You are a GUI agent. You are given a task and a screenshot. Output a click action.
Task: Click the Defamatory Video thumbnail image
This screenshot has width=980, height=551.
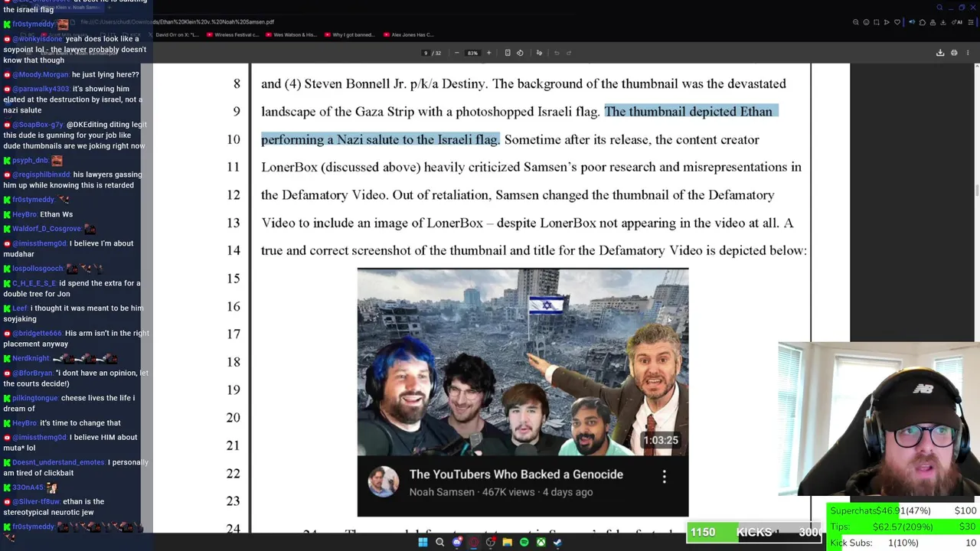(x=523, y=362)
